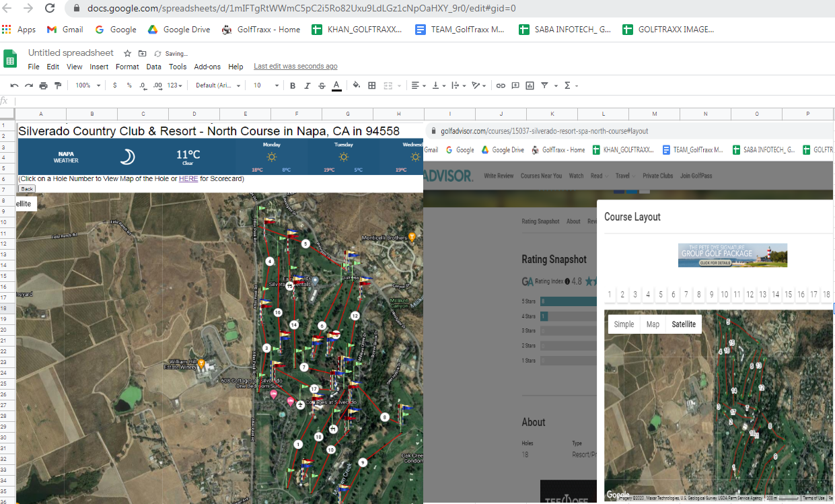Click the Merge cells icon

click(388, 85)
